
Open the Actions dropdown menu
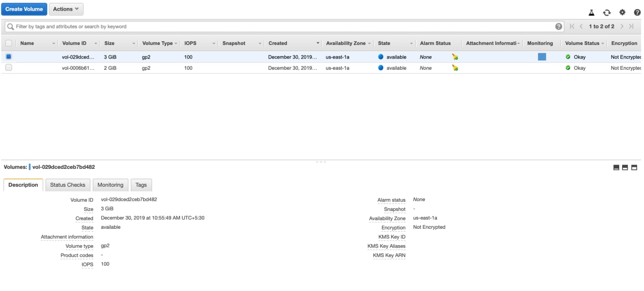tap(66, 8)
